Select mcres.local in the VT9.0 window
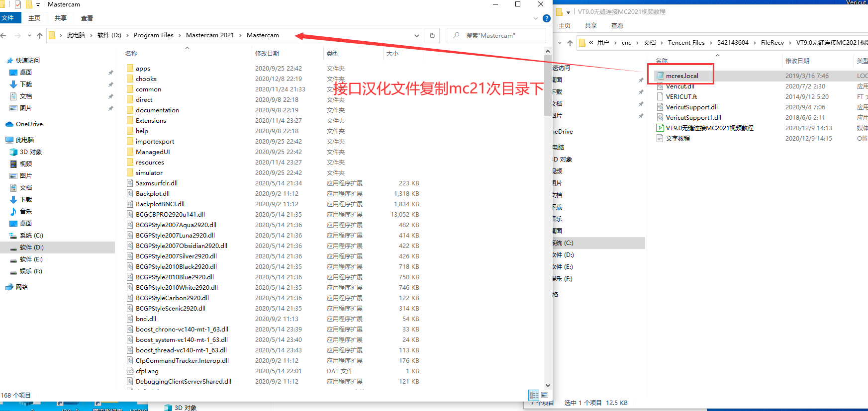This screenshot has width=868, height=411. (682, 76)
